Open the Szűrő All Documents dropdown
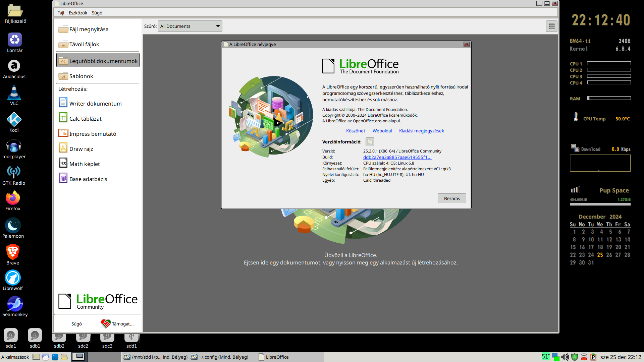 (190, 26)
